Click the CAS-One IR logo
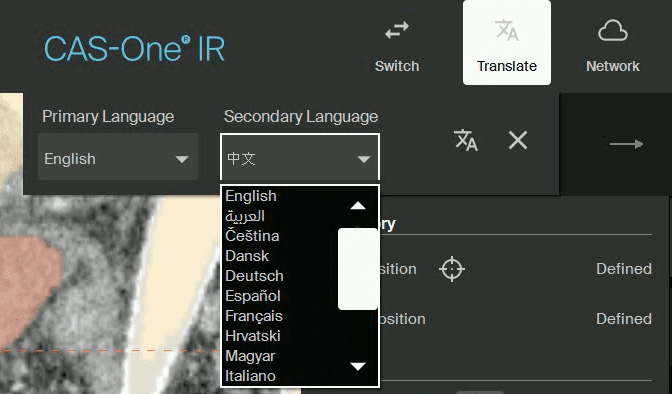 click(135, 48)
